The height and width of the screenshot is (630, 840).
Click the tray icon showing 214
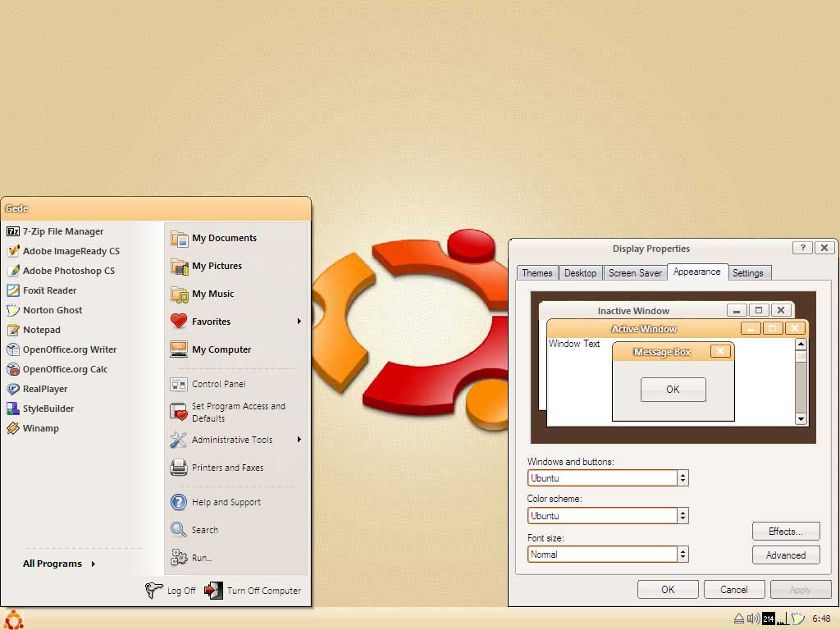coord(769,619)
